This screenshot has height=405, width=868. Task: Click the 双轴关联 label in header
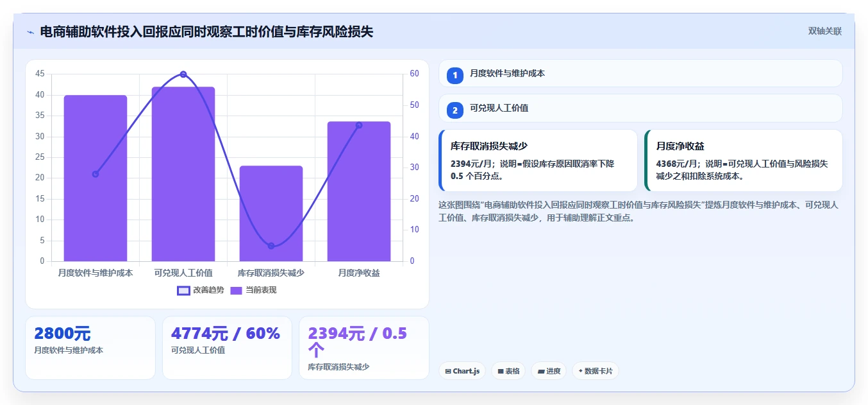(824, 31)
